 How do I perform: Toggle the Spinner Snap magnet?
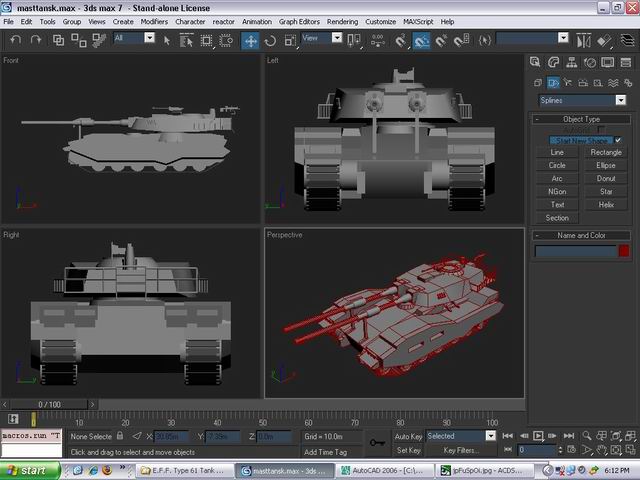tap(461, 40)
